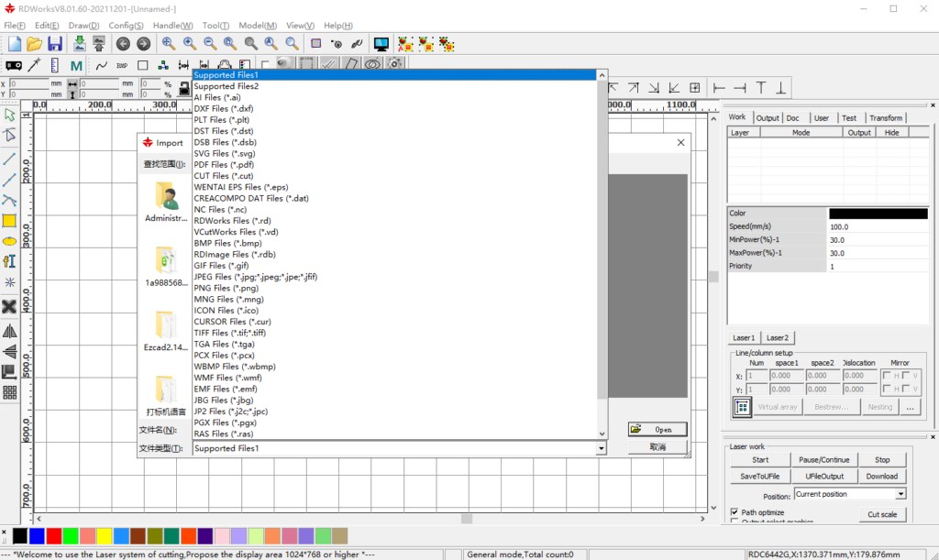
Task: Click the 取消 cancel button in Import dialog
Action: tap(657, 447)
